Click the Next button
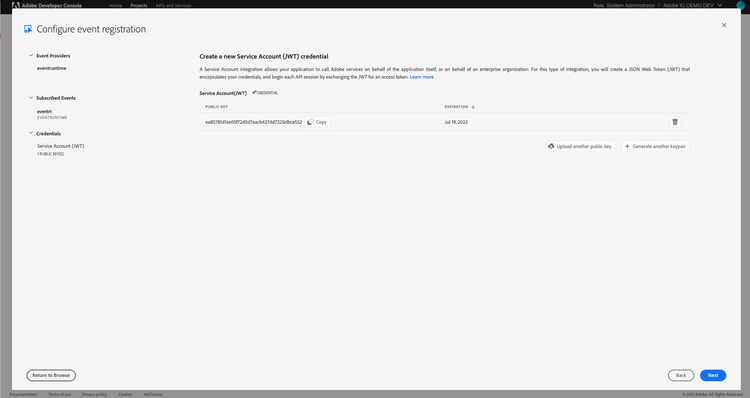The width and height of the screenshot is (750, 398). coord(713,376)
